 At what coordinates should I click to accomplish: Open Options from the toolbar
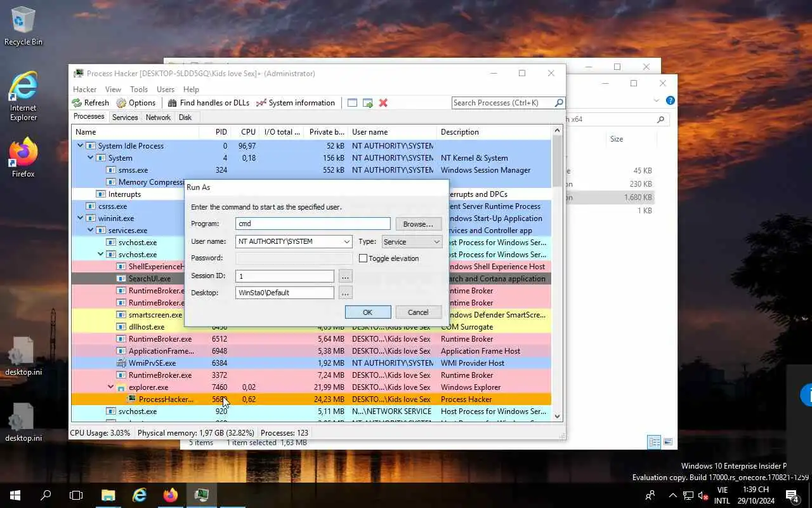(x=136, y=103)
